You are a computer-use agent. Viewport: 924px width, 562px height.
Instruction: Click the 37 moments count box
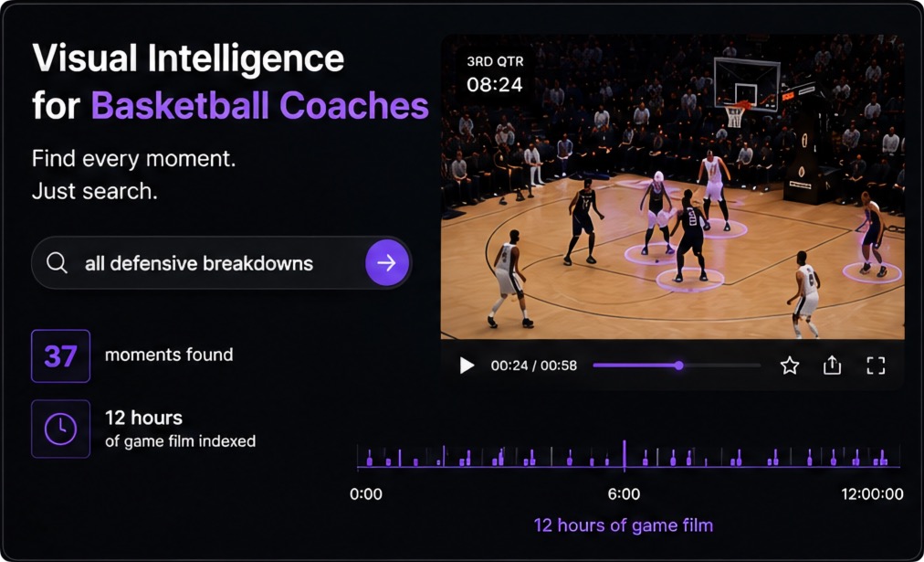click(x=60, y=356)
